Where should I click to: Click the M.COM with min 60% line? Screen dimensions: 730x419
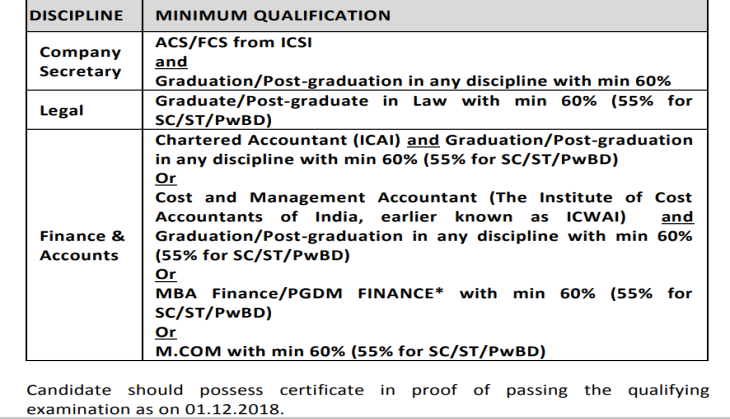(x=350, y=351)
